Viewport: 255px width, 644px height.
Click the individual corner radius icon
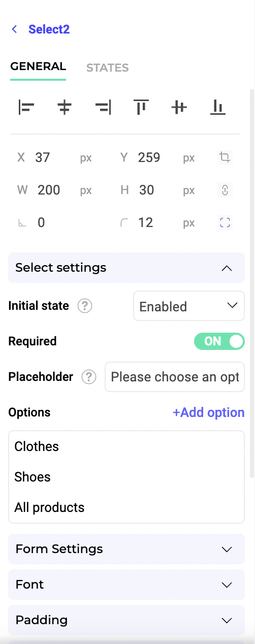(x=225, y=222)
